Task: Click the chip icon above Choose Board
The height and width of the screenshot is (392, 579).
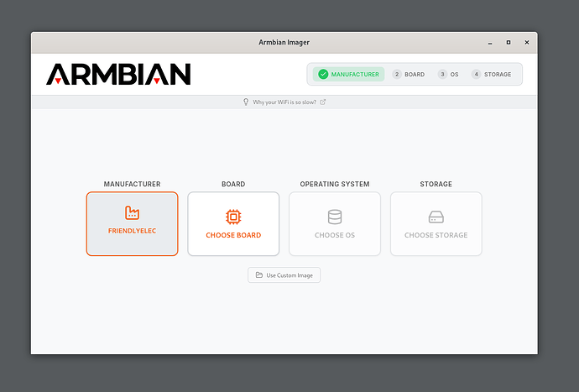Action: 233,217
